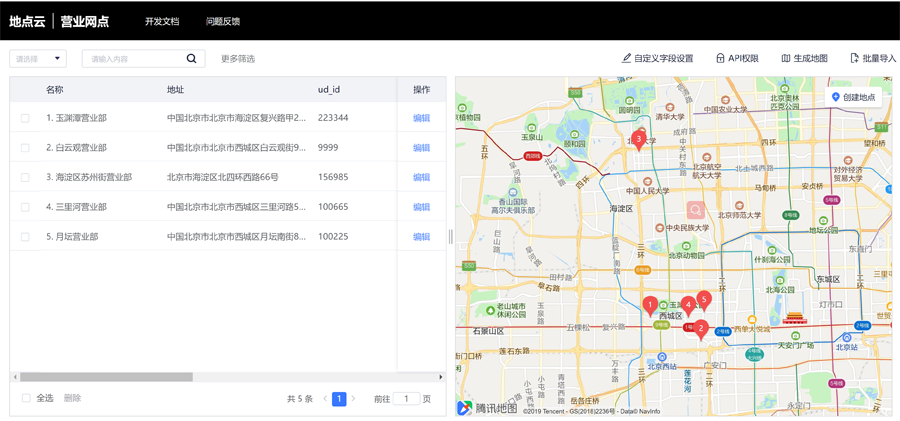
Task: Select map marker number 3
Action: pos(639,140)
